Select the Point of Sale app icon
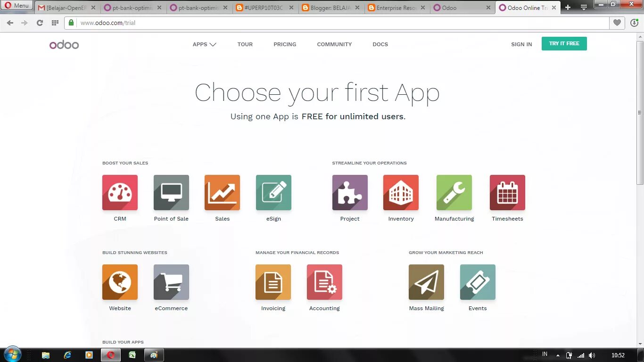The height and width of the screenshot is (362, 644). (171, 193)
